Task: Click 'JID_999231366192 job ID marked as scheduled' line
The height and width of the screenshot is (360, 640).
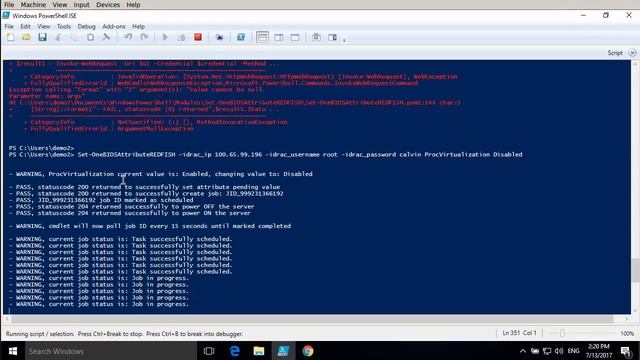Action: [x=101, y=200]
